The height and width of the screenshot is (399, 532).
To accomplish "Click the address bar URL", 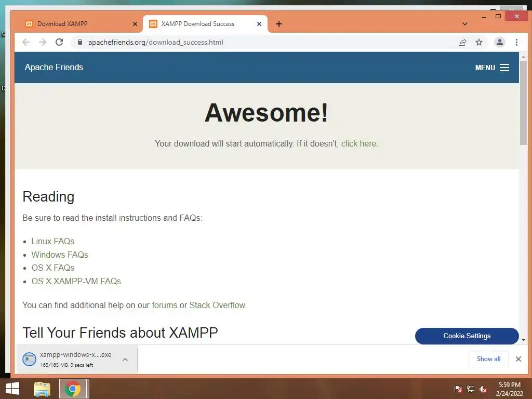I will point(156,42).
